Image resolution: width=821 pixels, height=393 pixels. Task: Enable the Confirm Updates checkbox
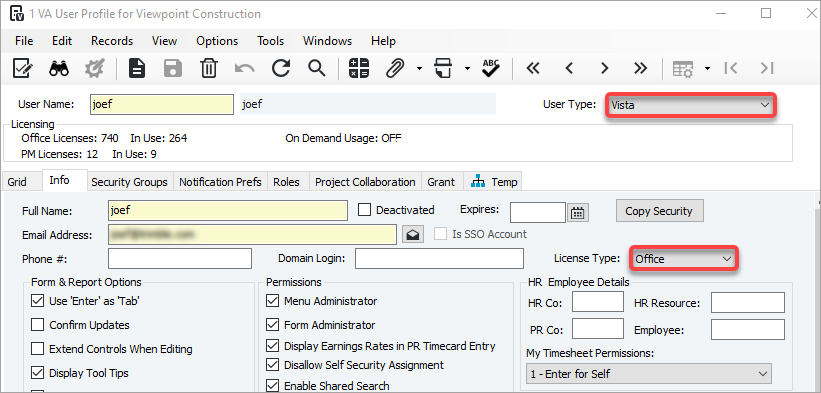(38, 325)
